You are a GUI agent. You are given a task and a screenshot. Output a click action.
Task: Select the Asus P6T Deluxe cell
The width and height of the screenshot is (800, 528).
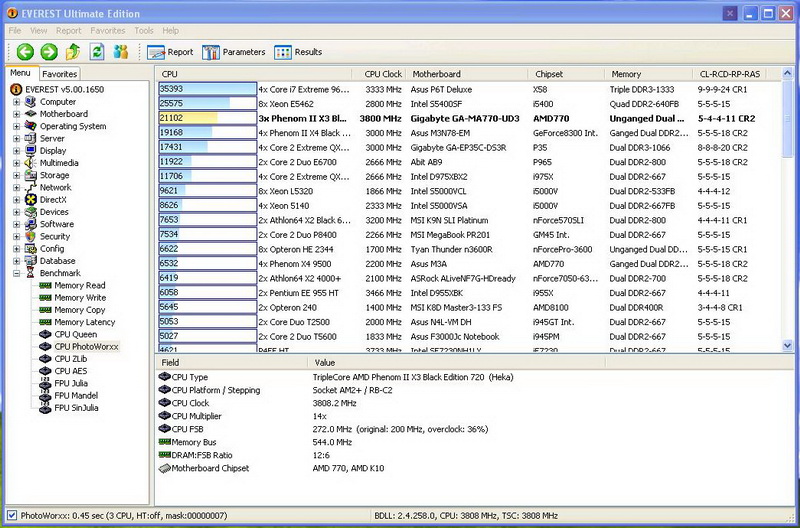441,89
